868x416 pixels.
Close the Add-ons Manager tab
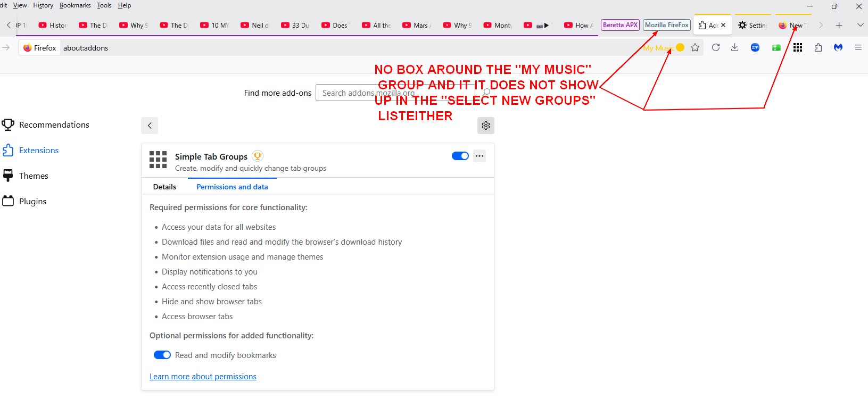[x=723, y=25]
